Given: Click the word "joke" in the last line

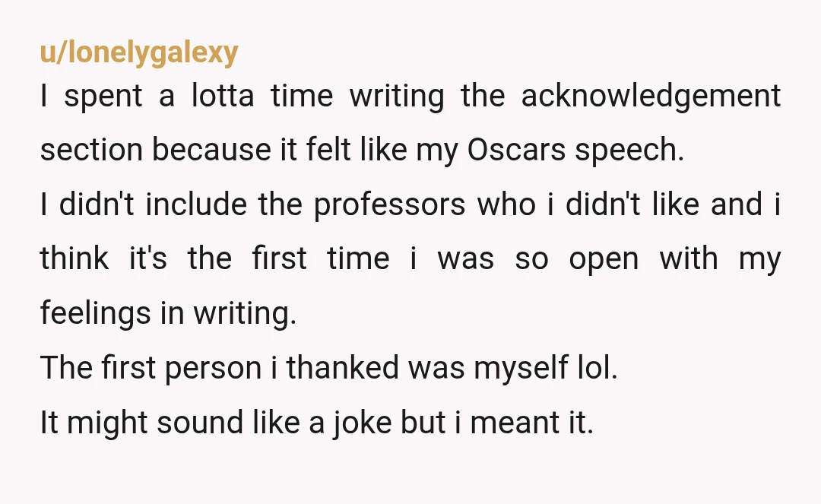Looking at the screenshot, I should 362,423.
